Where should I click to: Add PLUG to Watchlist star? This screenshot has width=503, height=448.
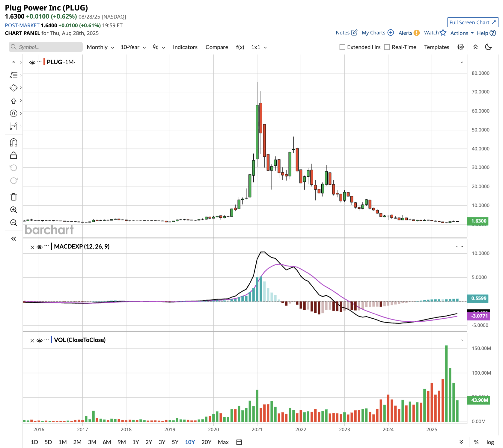tap(443, 32)
